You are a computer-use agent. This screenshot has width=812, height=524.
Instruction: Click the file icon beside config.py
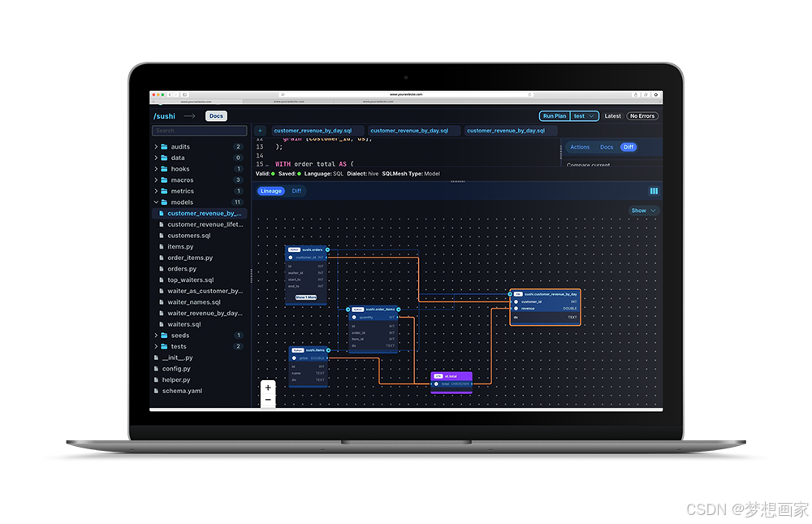[x=156, y=369]
